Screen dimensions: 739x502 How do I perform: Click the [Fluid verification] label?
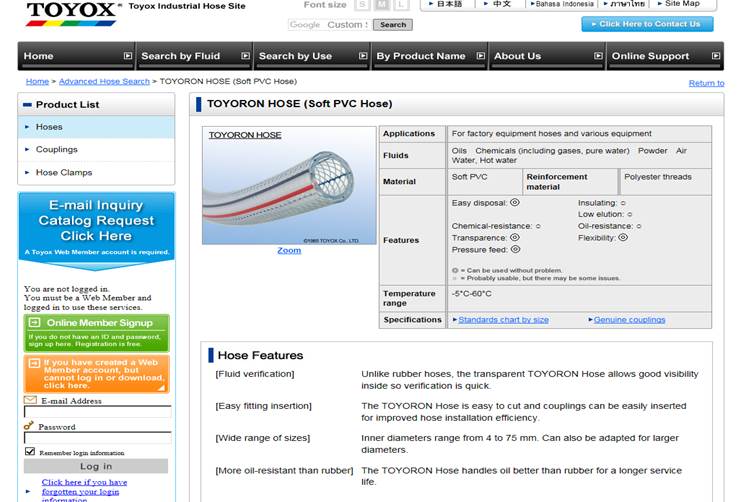(255, 374)
